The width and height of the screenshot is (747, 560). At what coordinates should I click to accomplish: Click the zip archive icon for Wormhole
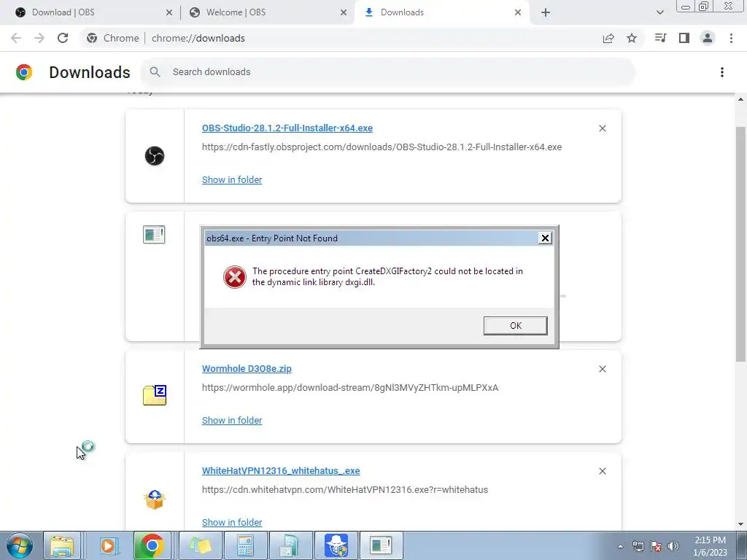pyautogui.click(x=155, y=395)
